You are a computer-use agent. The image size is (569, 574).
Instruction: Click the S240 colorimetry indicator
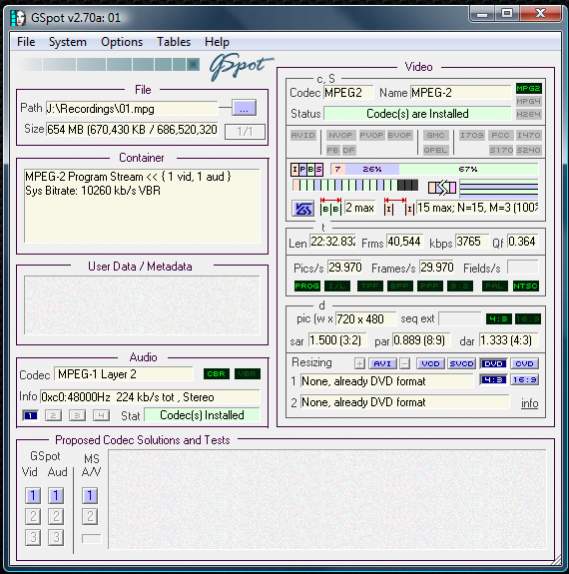point(528,150)
